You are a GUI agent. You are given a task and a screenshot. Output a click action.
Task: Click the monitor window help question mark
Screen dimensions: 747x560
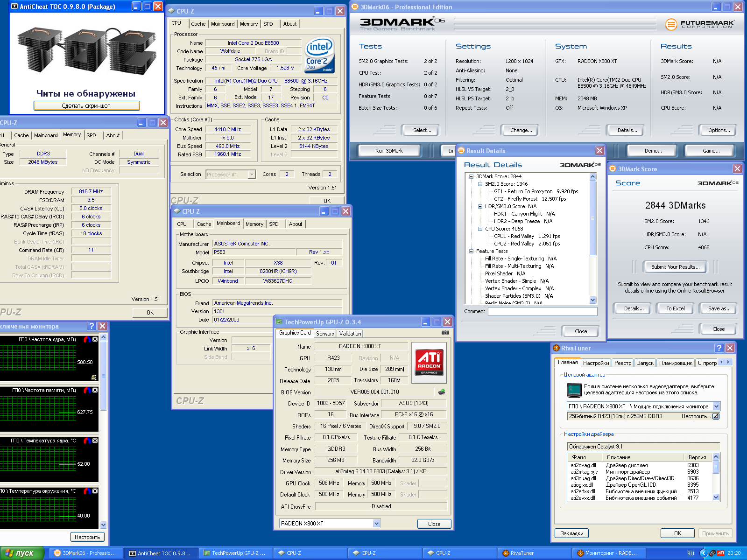(92, 326)
